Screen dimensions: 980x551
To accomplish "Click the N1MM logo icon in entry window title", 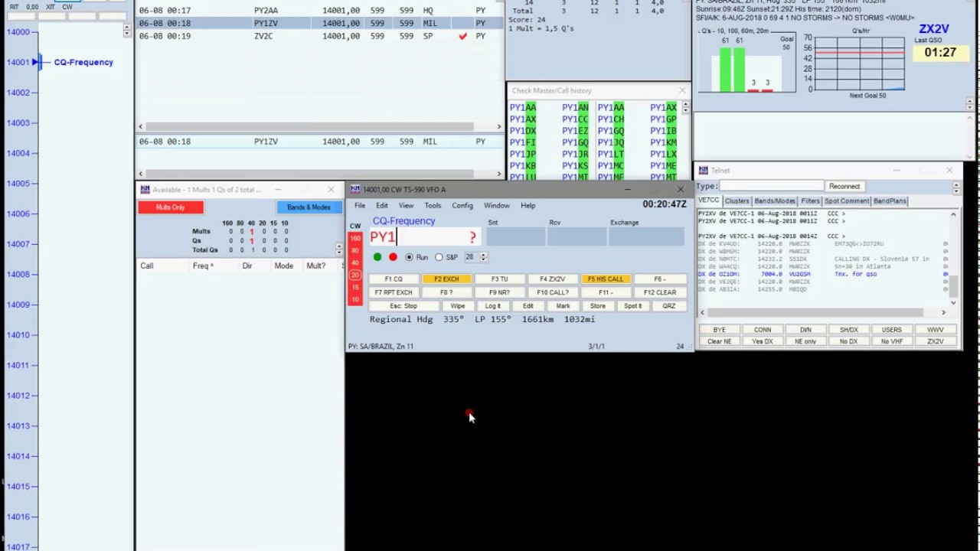I will coord(355,190).
